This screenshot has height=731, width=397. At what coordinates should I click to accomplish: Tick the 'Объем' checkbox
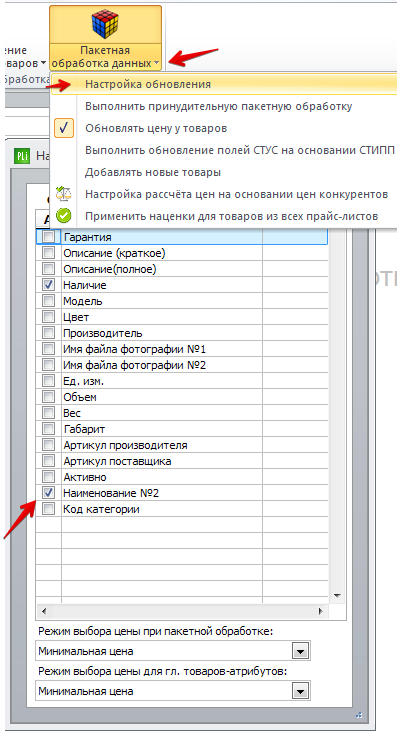click(48, 397)
